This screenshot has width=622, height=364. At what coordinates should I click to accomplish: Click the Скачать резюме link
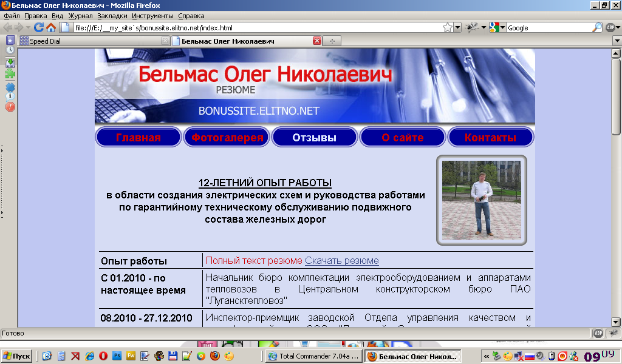coord(341,260)
